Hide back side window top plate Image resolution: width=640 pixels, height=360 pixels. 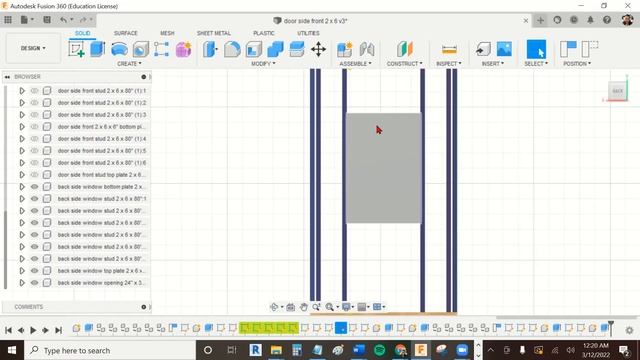[35, 271]
